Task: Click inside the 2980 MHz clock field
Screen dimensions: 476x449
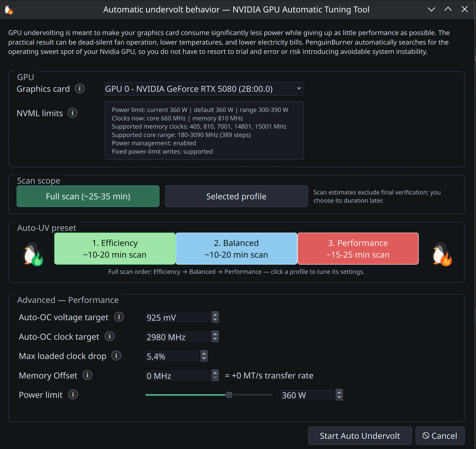Action: pyautogui.click(x=178, y=337)
